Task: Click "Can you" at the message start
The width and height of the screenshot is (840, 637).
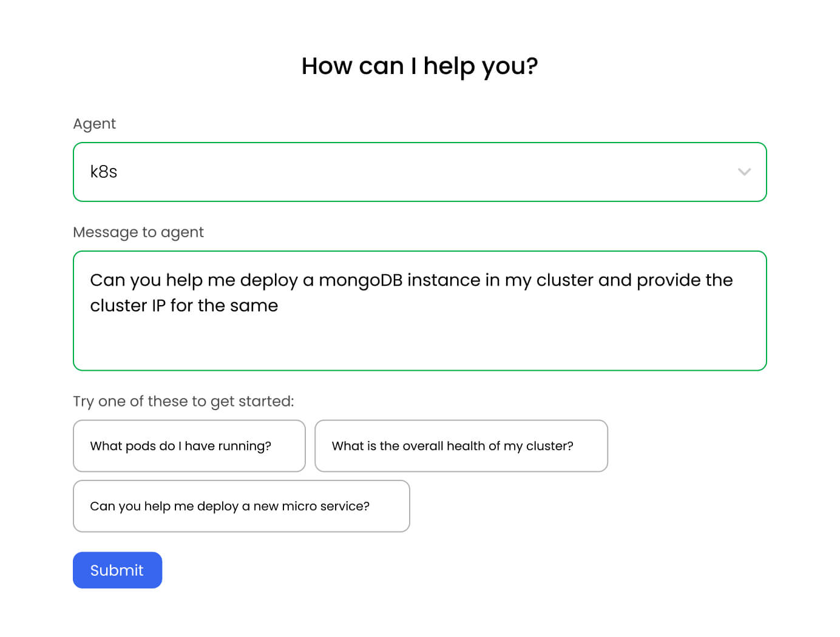Action: point(126,280)
